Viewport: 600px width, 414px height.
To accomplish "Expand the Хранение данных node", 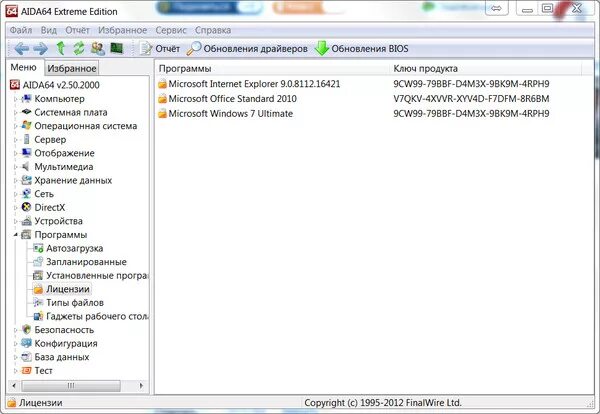I will click(16, 180).
